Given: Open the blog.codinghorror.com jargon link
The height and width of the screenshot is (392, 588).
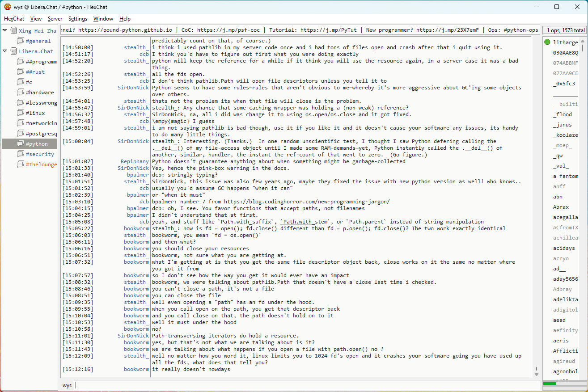Looking at the screenshot, I should click(307, 202).
